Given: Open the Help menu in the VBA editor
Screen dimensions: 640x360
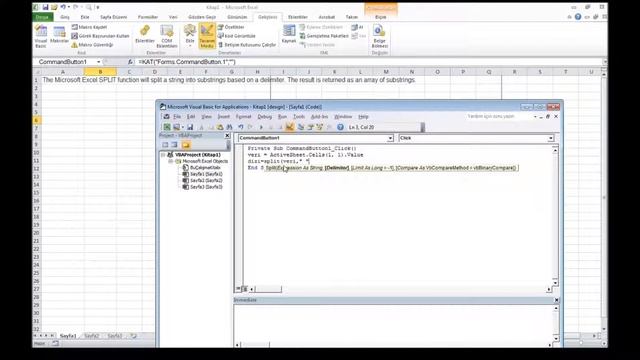Looking at the screenshot, I should [363, 117].
